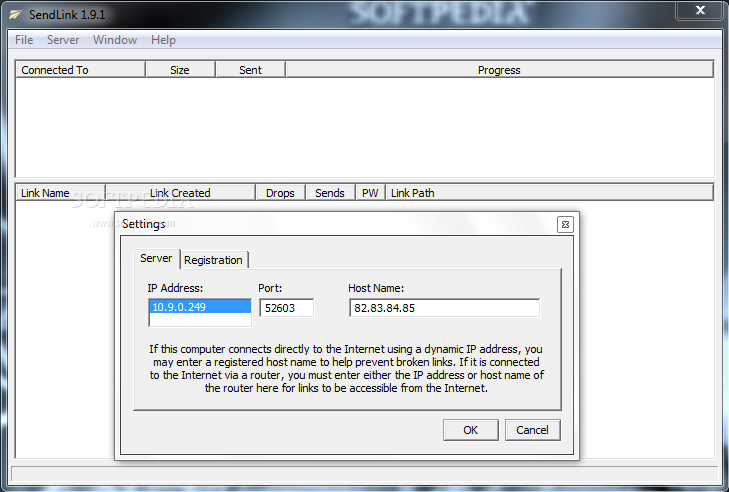This screenshot has width=729, height=492.
Task: Click Cancel in the Settings dialog
Action: pyautogui.click(x=532, y=430)
